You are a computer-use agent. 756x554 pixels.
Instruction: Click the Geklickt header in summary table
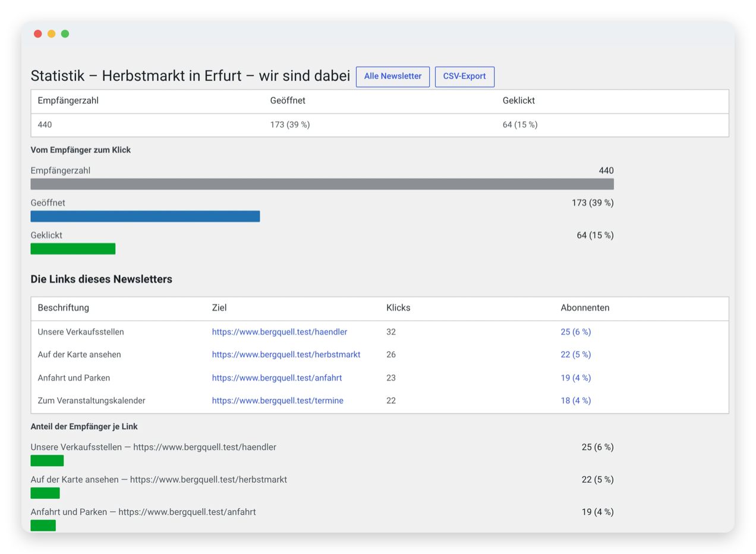coord(519,100)
